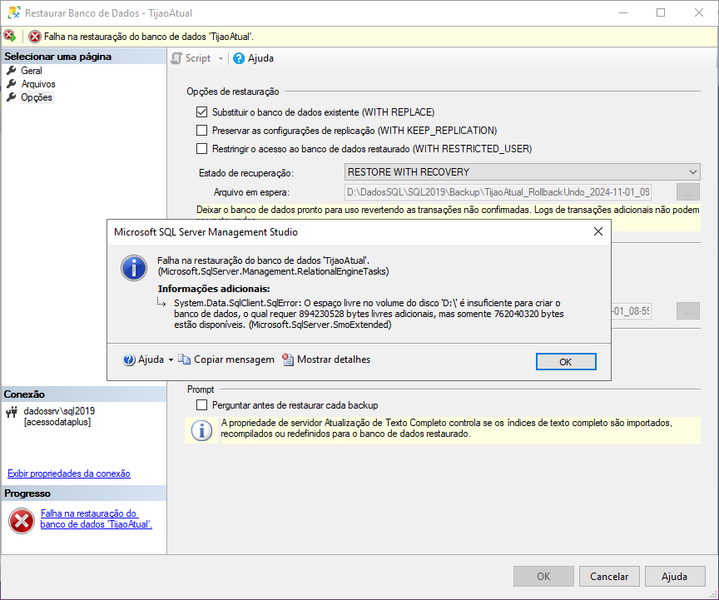The image size is (719, 600).
Task: Click the Arquivo em espera path field
Action: coord(498,192)
